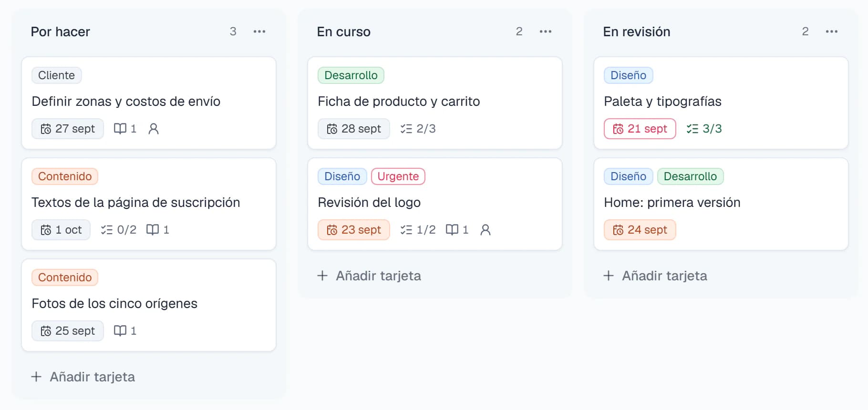Click the book icon on Revisión del logo card
Viewport: 868px width, 410px height.
(x=452, y=230)
